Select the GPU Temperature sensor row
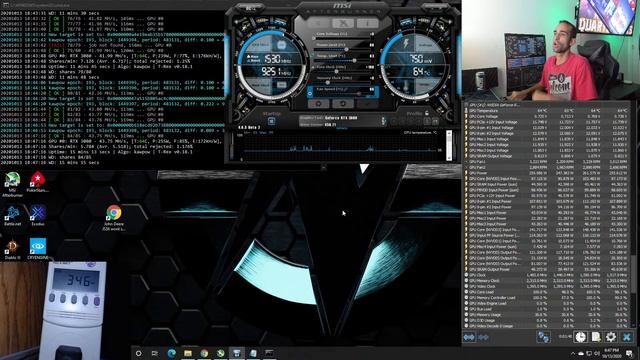This screenshot has width=640, height=360. click(547, 111)
